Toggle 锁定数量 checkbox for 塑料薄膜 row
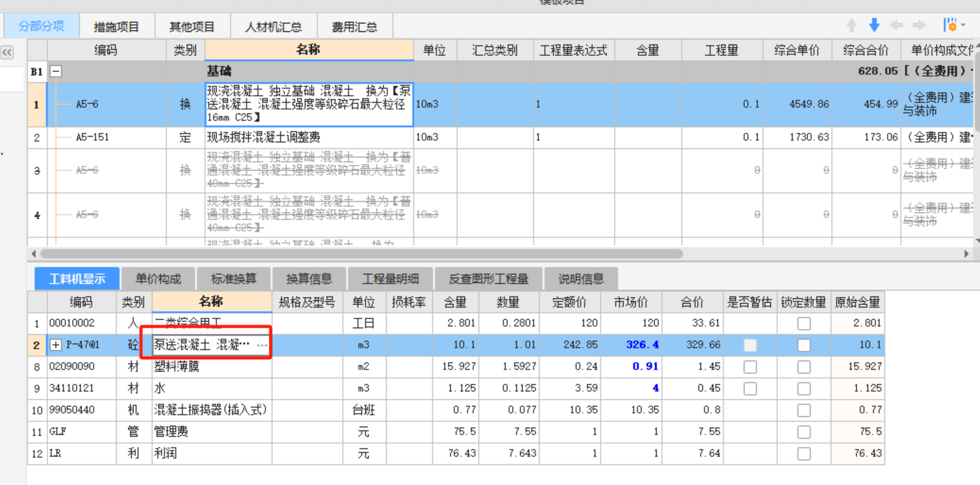 (x=804, y=367)
